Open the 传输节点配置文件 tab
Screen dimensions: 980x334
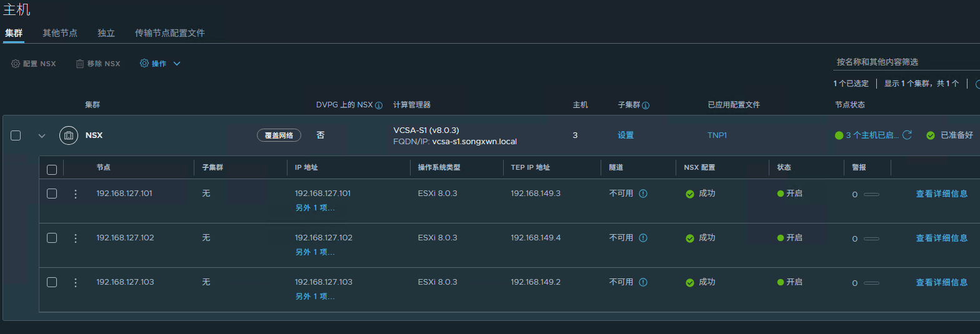[x=170, y=33]
